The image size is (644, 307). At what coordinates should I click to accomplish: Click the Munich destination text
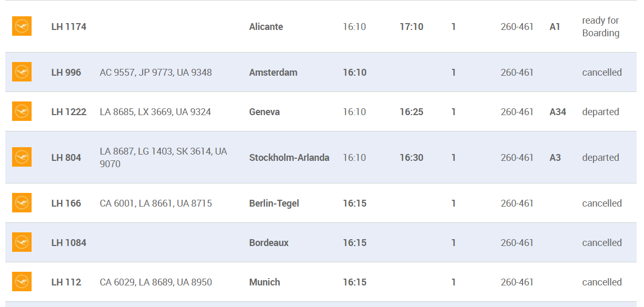pos(265,282)
